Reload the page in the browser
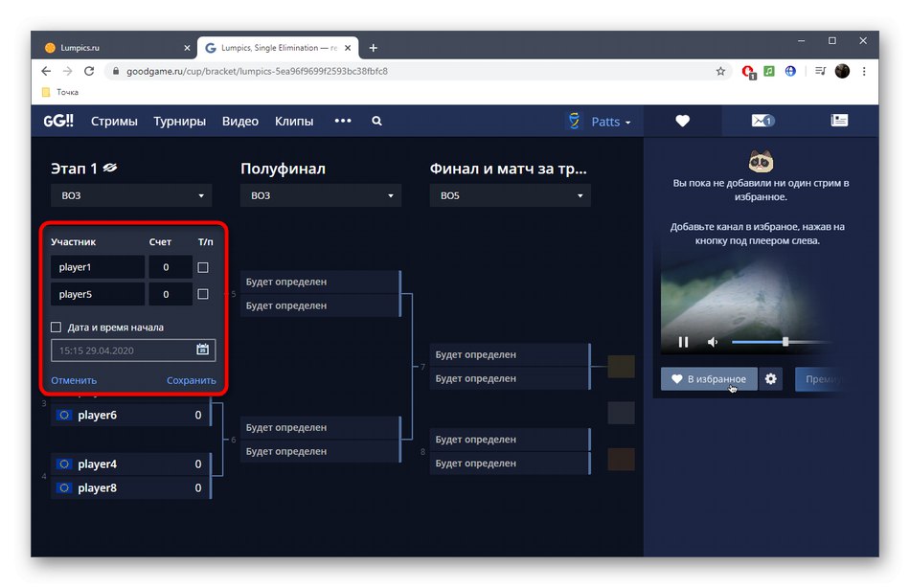Viewport: 910px width, 588px height. [x=89, y=71]
